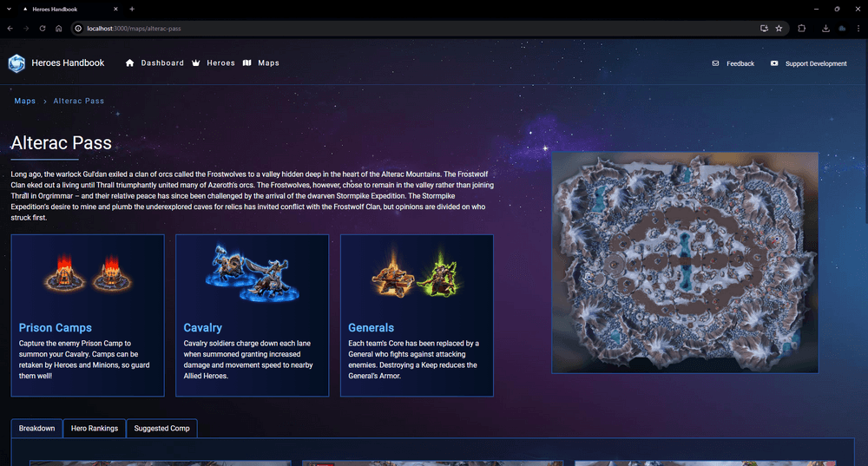
Task: Reload the page
Action: coord(42,29)
